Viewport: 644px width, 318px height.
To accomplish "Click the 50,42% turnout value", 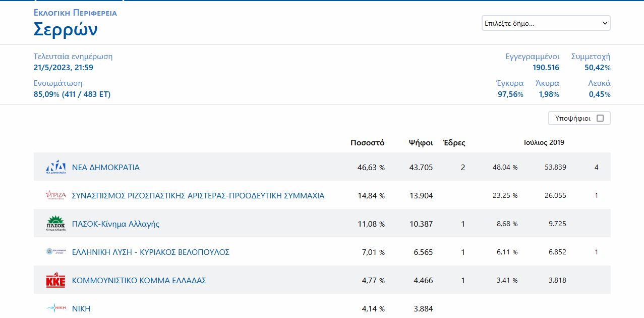I will coord(598,68).
